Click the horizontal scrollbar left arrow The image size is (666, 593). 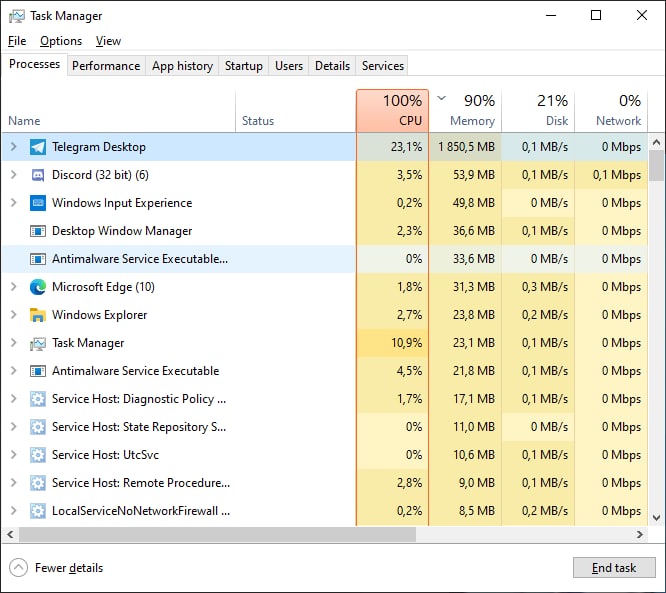pyautogui.click(x=10, y=534)
